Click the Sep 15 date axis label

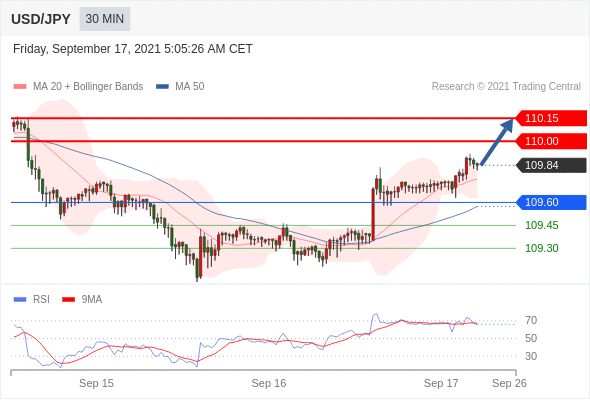pos(96,383)
